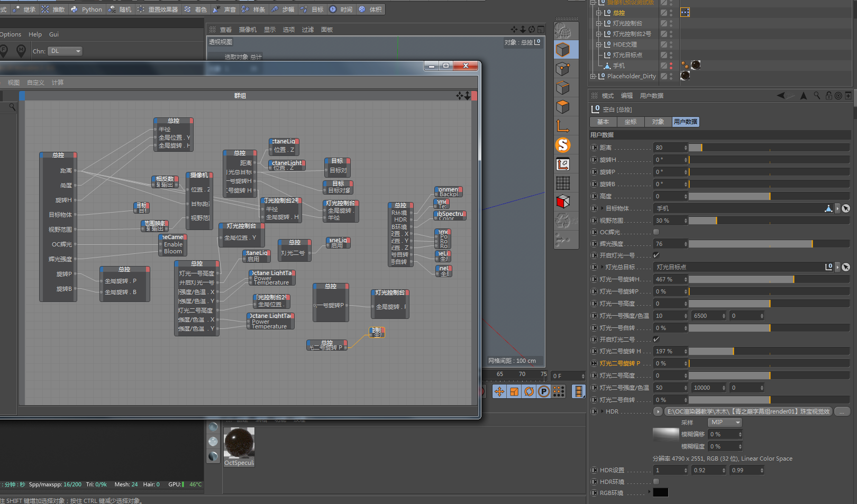Click the 计算 menu in the XPresso window
Screen dimensions: 857x504
(58, 83)
